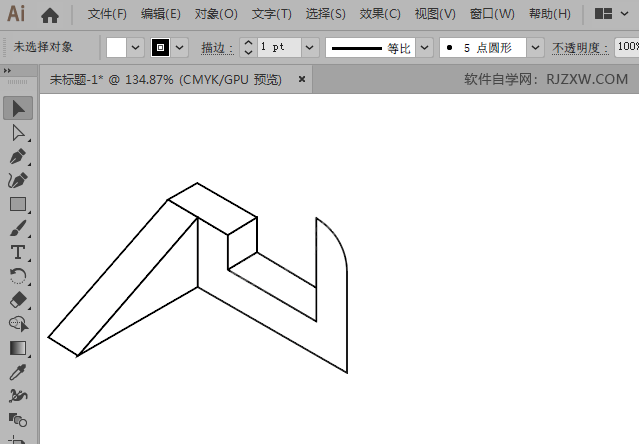Select the Gradient tool

click(18, 348)
